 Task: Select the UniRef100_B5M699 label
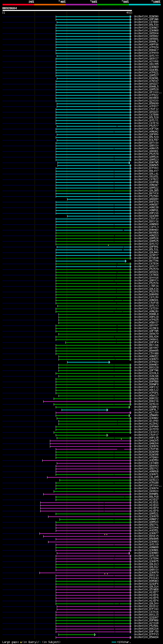coord(146,104)
